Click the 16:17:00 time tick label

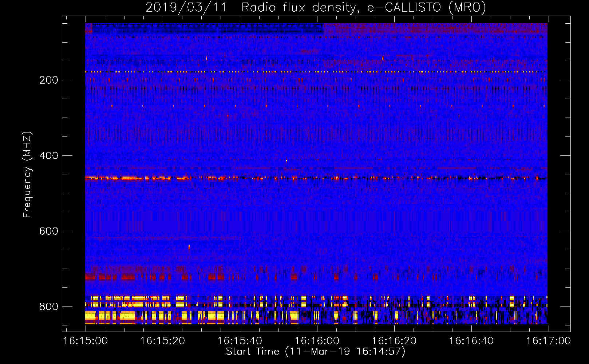click(549, 341)
